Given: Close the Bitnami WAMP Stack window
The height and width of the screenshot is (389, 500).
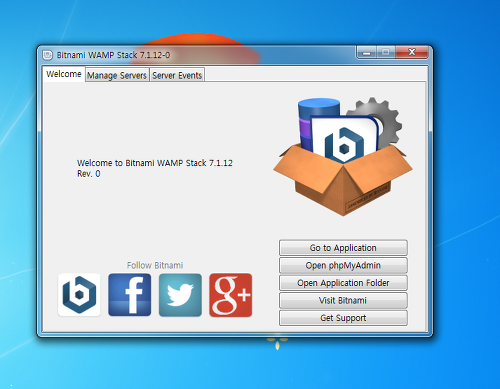Looking at the screenshot, I should tap(412, 52).
